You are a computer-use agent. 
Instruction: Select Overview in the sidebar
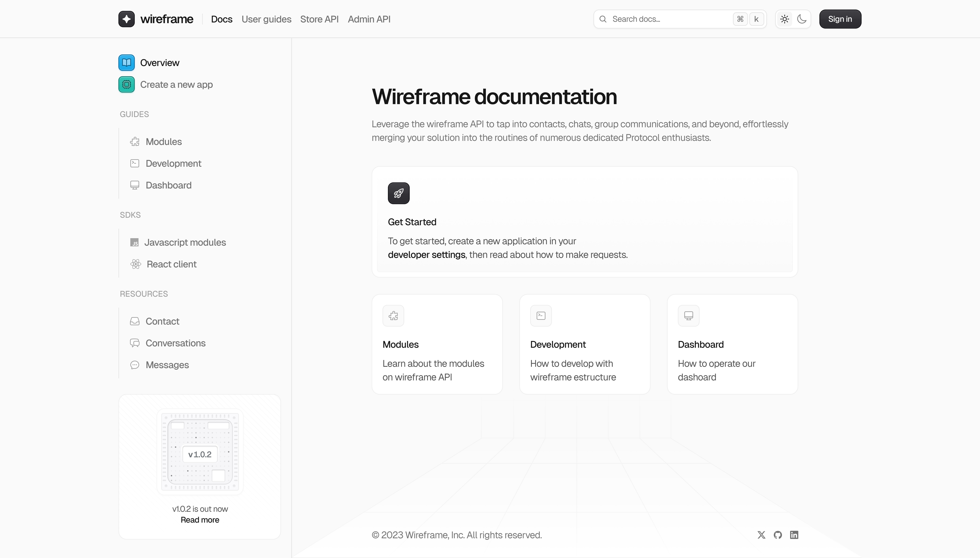click(x=159, y=63)
